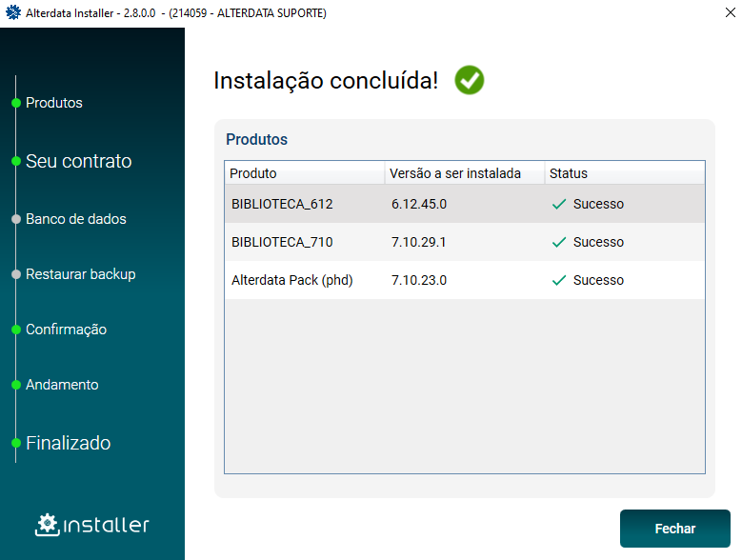The width and height of the screenshot is (742, 560).
Task: Click the Versão a ser instalada column header
Action: point(465,173)
